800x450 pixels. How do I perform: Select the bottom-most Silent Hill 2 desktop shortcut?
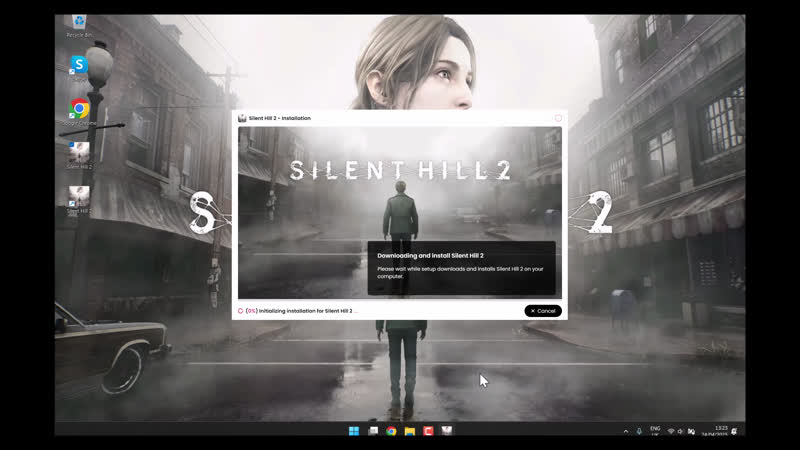[x=79, y=199]
